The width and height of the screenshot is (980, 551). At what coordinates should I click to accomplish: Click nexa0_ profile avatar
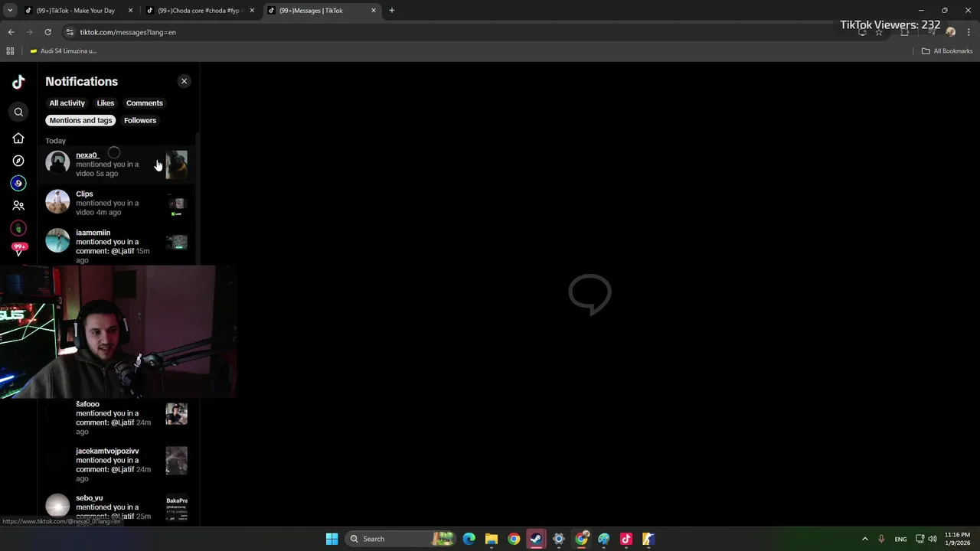(57, 163)
